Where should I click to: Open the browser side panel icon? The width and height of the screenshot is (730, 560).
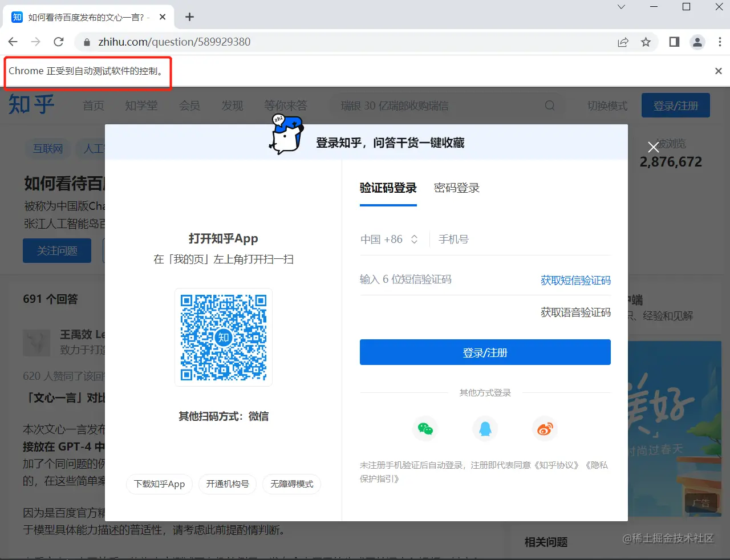coord(674,42)
